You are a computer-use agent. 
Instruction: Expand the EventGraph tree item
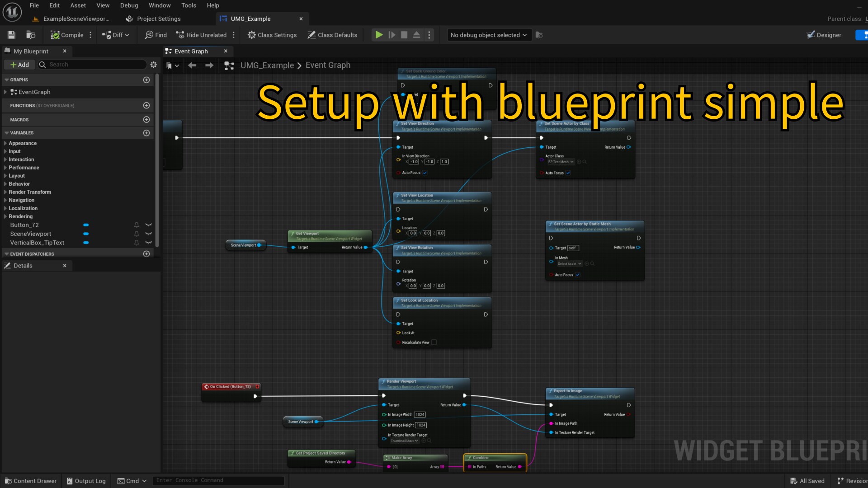(5, 92)
